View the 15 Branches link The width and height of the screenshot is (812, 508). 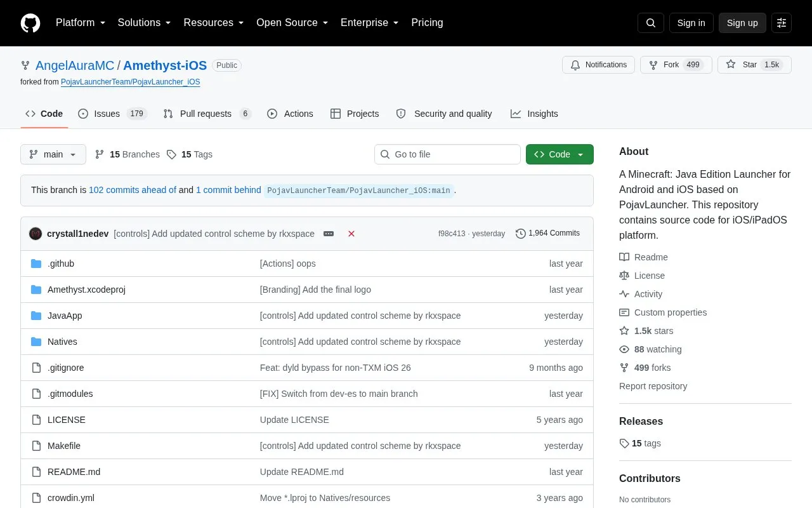pos(128,154)
